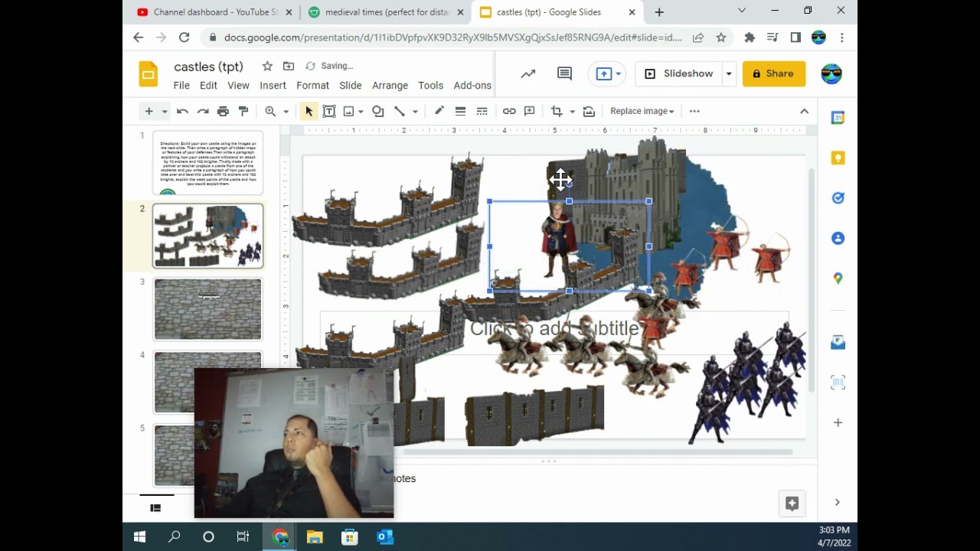
Task: Click the Add comment toolbar icon
Action: (x=530, y=111)
